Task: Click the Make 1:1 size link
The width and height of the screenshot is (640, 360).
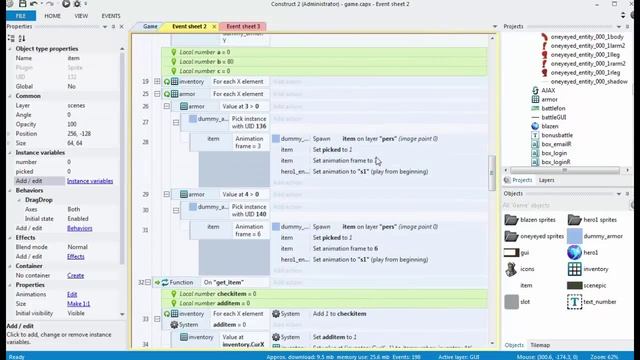Action: tap(78, 304)
